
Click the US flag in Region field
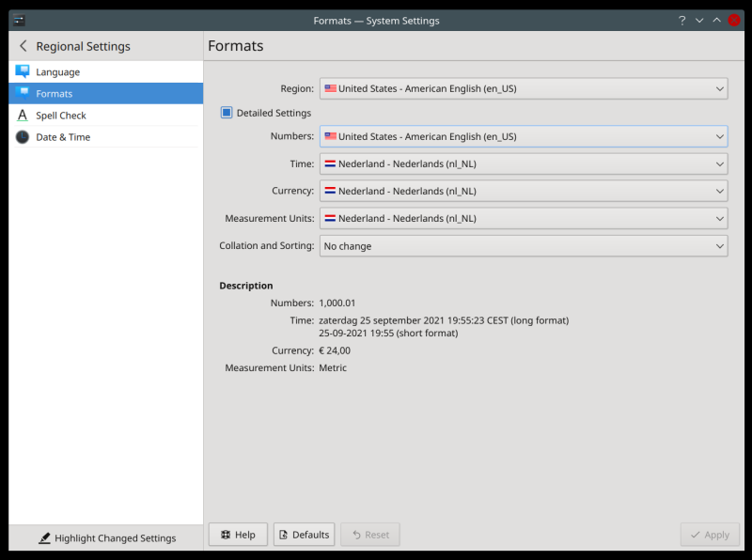(x=330, y=88)
